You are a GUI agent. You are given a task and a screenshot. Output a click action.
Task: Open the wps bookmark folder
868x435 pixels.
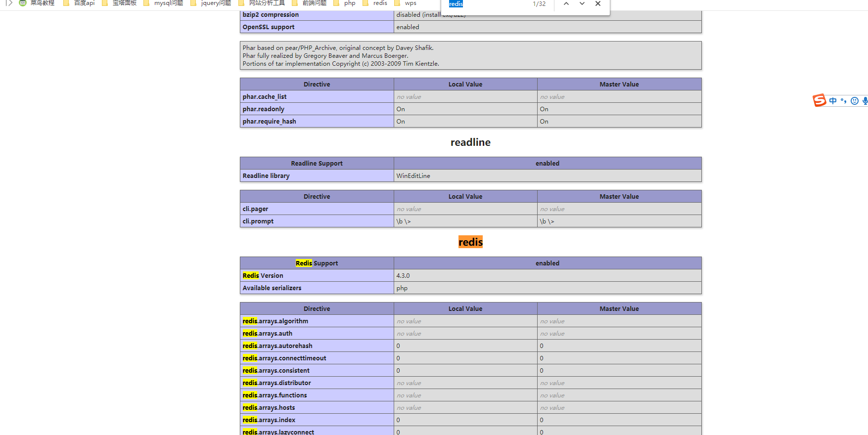[x=406, y=3]
